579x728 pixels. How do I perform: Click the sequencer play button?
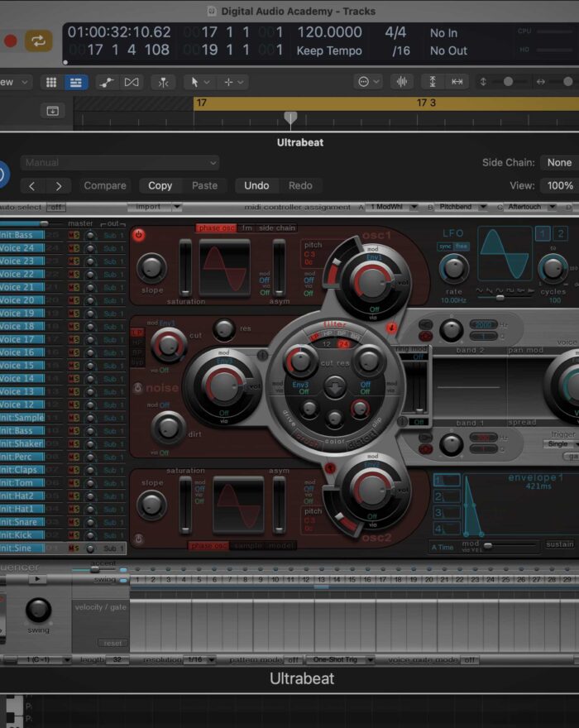click(x=37, y=579)
